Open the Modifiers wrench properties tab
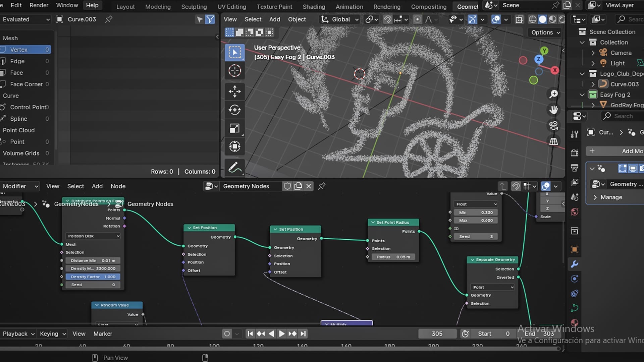The image size is (644, 362). pos(575,264)
